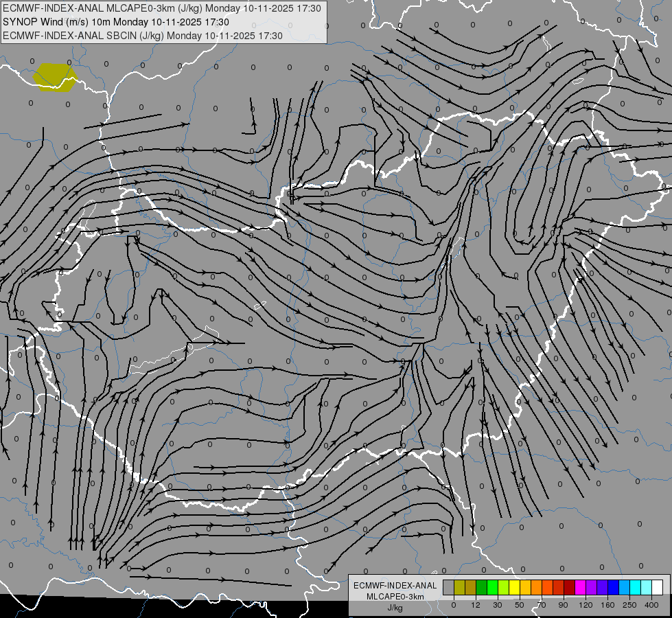The height and width of the screenshot is (618, 672).
Task: Click the legend value 70
Action: 542,605
